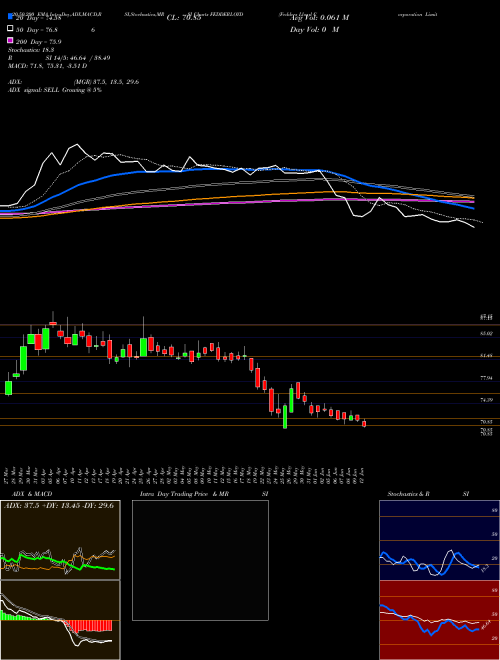This screenshot has height=660, width=500.
Task: Click the 'ADX: 37.5 +DY: 13.45 -DY: 29.6' header
Action: tap(59, 506)
